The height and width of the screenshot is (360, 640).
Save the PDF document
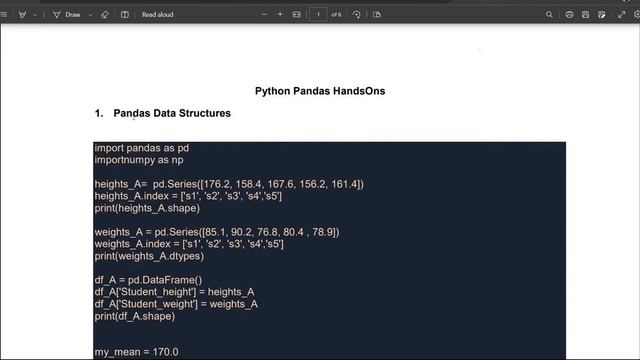(585, 15)
